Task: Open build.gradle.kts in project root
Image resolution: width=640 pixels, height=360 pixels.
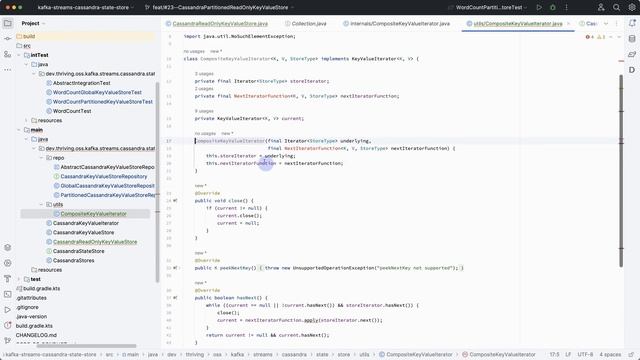Action: coord(34,326)
